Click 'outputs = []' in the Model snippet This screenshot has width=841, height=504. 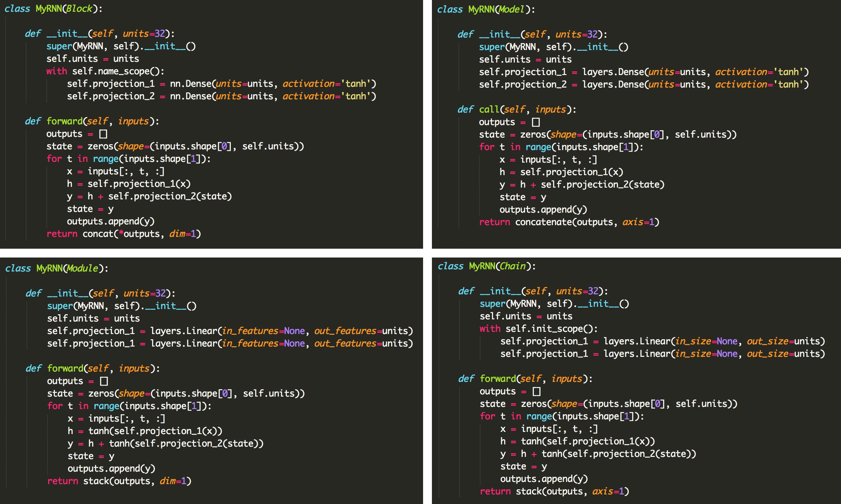click(510, 122)
